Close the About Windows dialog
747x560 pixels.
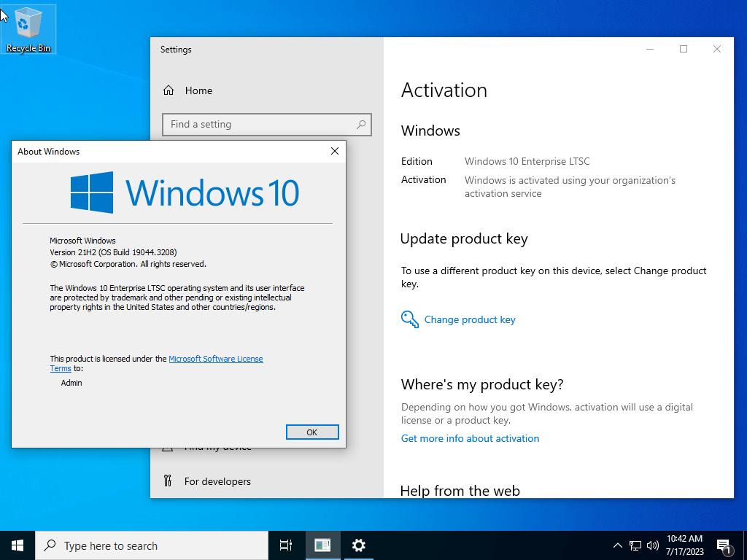[335, 151]
